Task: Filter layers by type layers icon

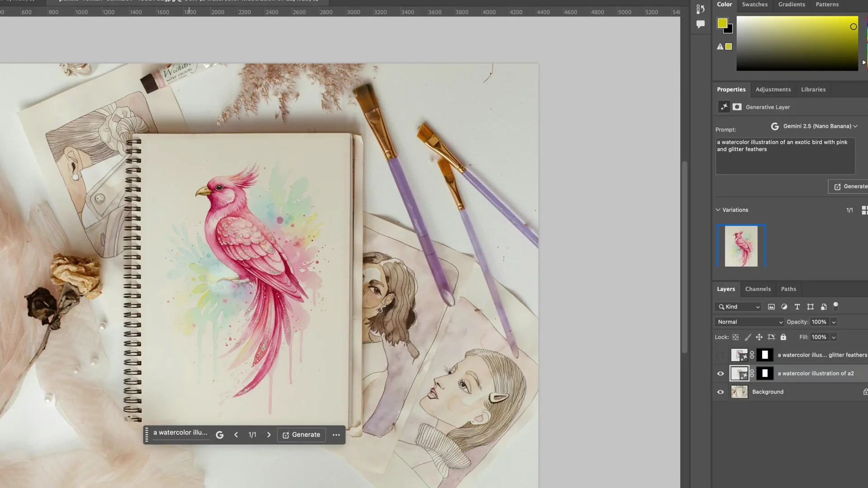Action: [797, 306]
